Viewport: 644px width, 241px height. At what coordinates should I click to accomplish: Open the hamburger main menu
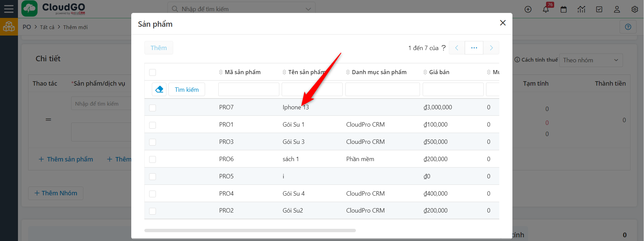[9, 9]
